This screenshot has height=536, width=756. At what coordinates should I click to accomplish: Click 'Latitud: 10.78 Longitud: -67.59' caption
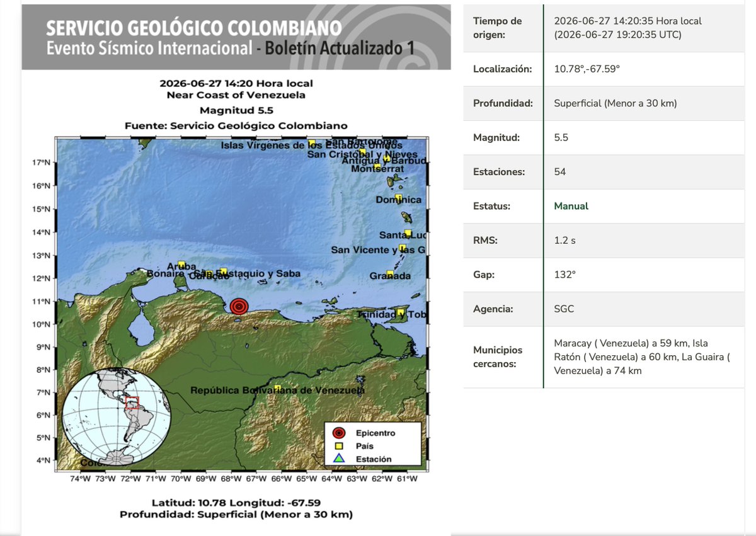pos(236,503)
